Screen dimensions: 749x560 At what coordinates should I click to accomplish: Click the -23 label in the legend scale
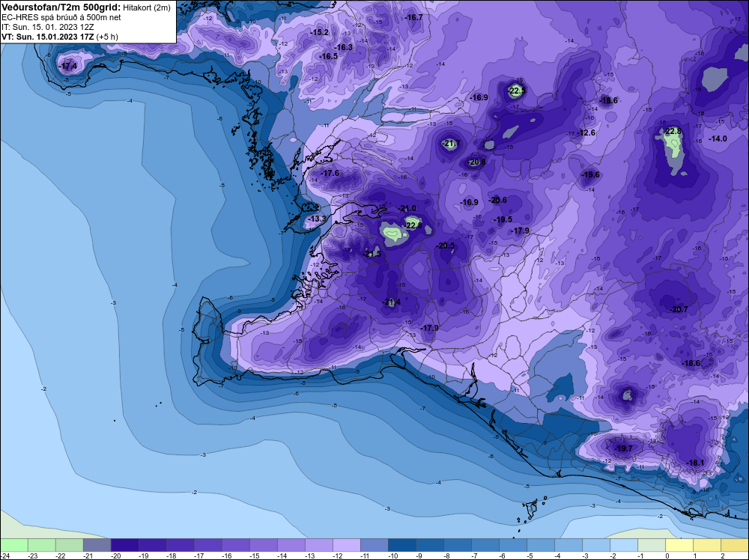click(32, 556)
